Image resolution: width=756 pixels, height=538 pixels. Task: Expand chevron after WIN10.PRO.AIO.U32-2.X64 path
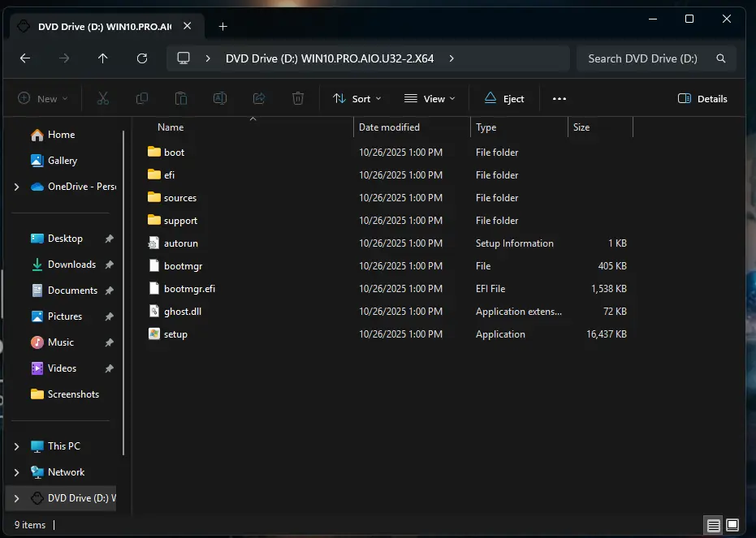[451, 58]
